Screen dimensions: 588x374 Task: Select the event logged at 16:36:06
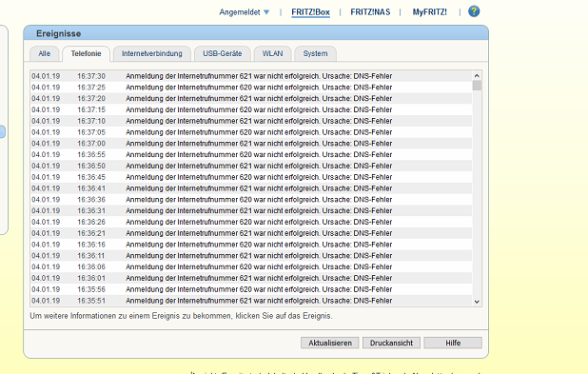[251, 267]
